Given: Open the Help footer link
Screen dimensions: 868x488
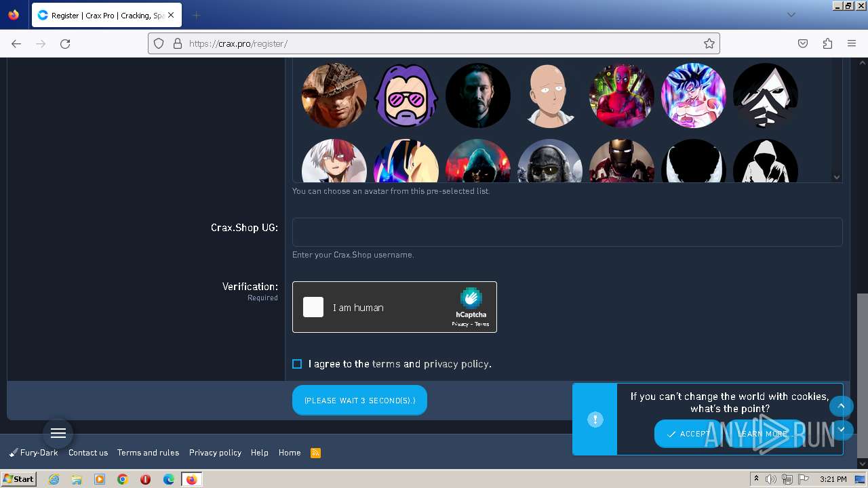Looking at the screenshot, I should (x=260, y=453).
